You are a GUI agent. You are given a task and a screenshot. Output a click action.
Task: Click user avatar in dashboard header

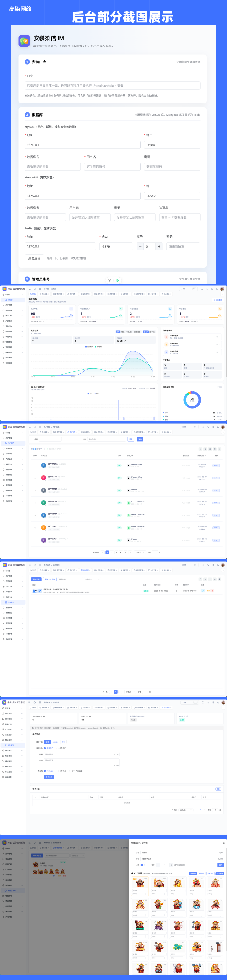pos(223,289)
